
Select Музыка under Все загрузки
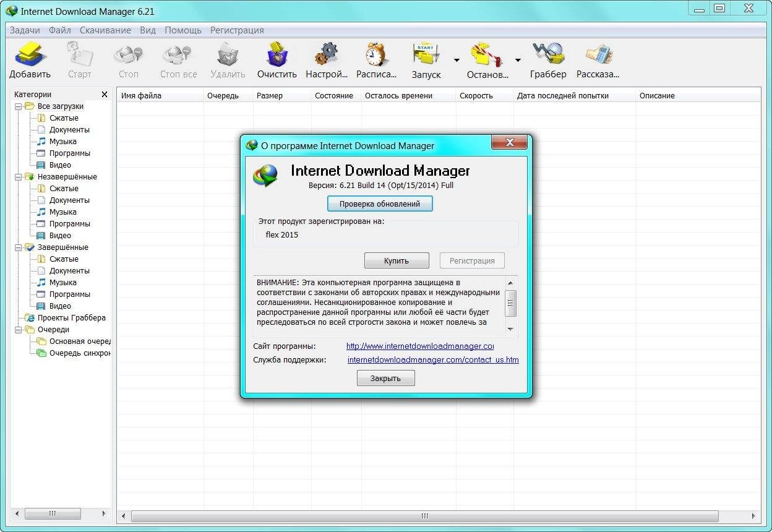63,142
